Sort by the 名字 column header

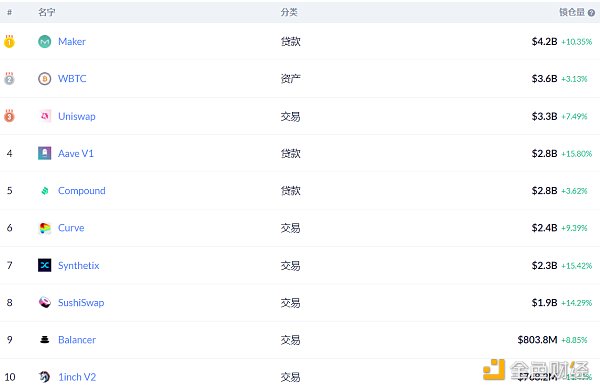(47, 12)
